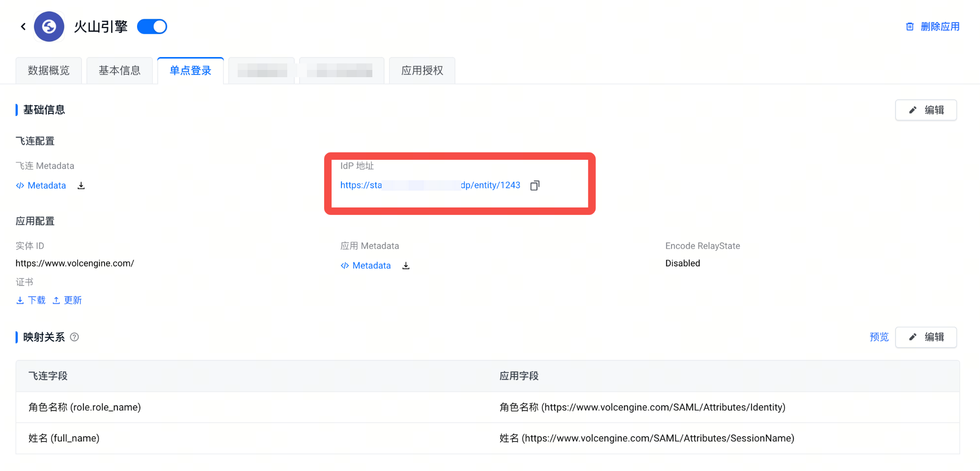Click the 火山引擎 app logo icon

point(49,27)
